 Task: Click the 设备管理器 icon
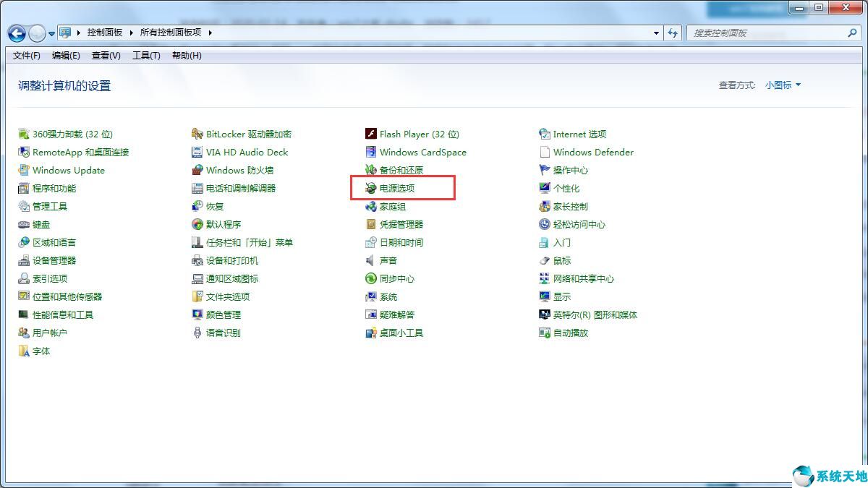(24, 260)
